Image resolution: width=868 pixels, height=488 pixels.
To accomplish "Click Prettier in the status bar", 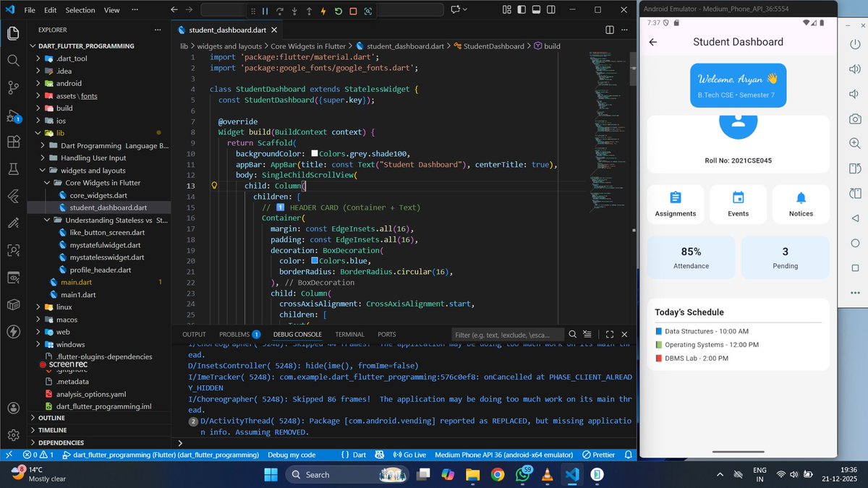I will 598,455.
